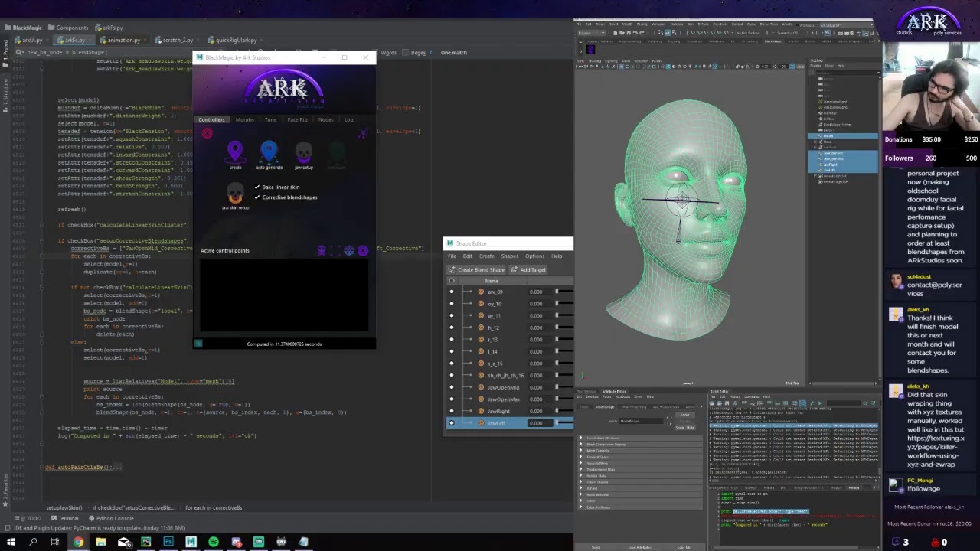Switch to the scratch_2.py editor tab
This screenshot has height=551, width=980.
pyautogui.click(x=176, y=40)
